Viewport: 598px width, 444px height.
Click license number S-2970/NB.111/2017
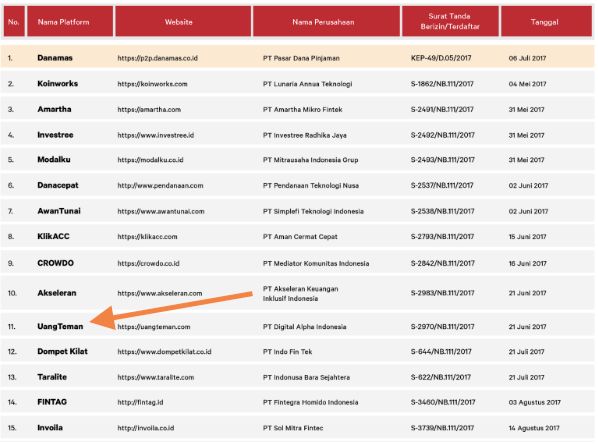pyautogui.click(x=442, y=327)
